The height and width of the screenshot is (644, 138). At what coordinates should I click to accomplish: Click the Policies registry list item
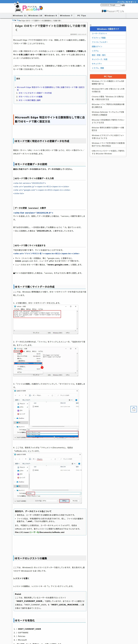(x=21, y=636)
